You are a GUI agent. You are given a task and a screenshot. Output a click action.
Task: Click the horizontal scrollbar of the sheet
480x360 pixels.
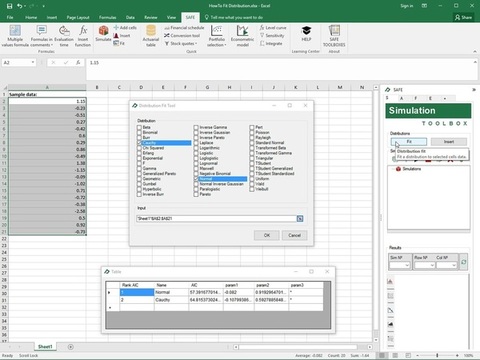298,347
